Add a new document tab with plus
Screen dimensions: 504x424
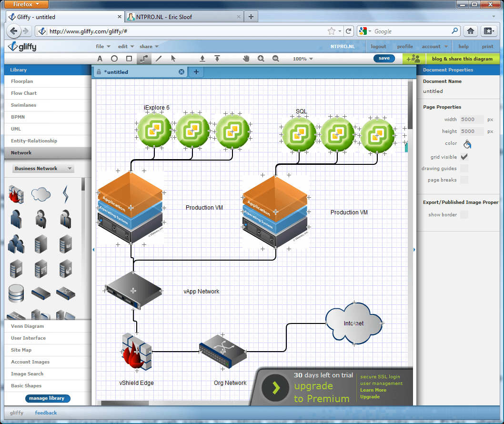[x=196, y=72]
